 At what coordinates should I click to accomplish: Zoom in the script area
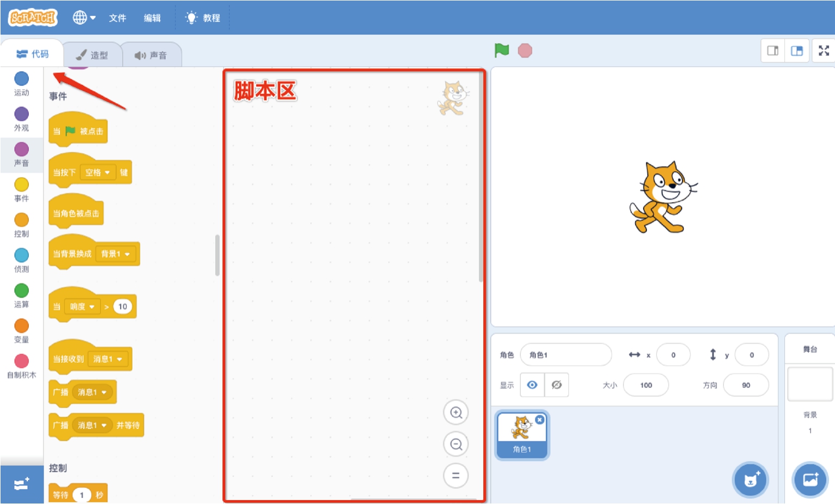(456, 413)
